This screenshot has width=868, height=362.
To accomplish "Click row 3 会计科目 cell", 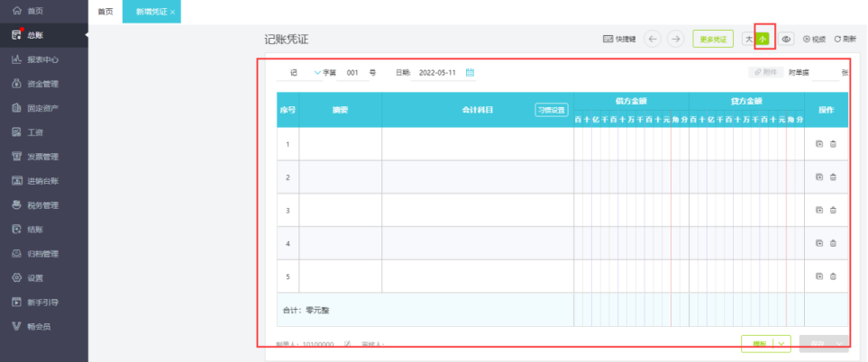I will click(x=478, y=210).
